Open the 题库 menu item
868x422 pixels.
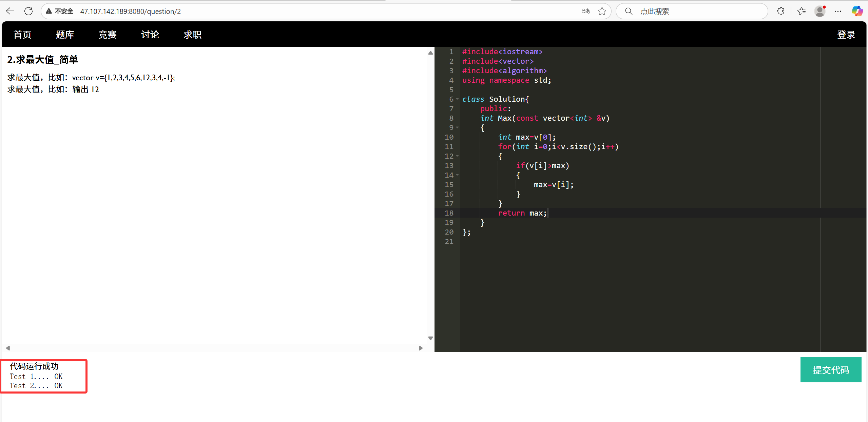[x=65, y=35]
